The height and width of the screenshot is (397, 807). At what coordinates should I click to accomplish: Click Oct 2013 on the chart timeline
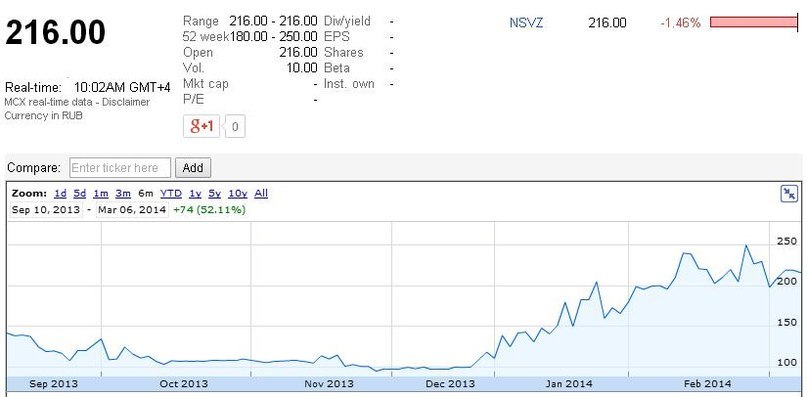[x=184, y=384]
